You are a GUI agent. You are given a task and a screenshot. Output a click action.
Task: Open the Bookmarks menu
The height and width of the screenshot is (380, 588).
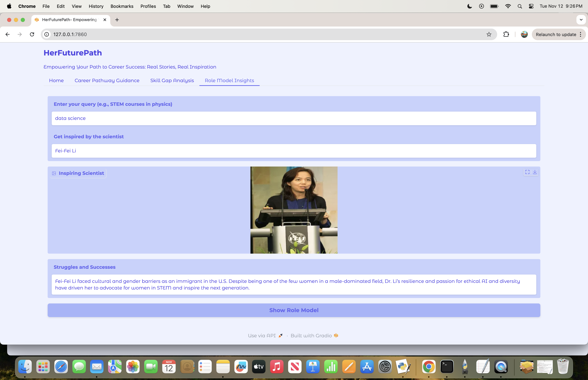click(122, 6)
